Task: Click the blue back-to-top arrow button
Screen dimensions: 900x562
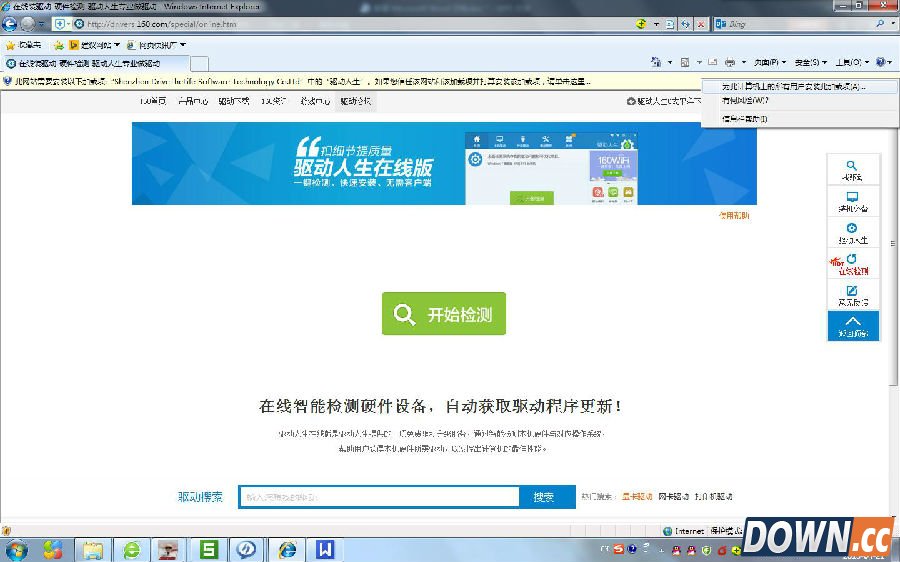Action: click(853, 325)
